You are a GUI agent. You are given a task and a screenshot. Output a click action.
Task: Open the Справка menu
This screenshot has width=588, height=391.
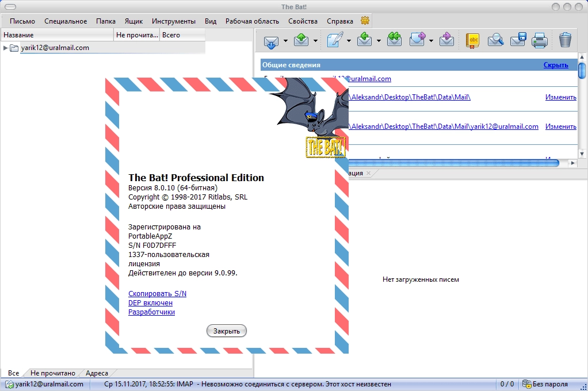[x=340, y=21]
